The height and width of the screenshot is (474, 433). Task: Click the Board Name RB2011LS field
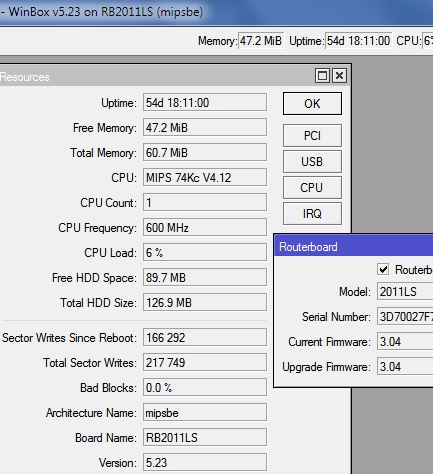tap(205, 437)
